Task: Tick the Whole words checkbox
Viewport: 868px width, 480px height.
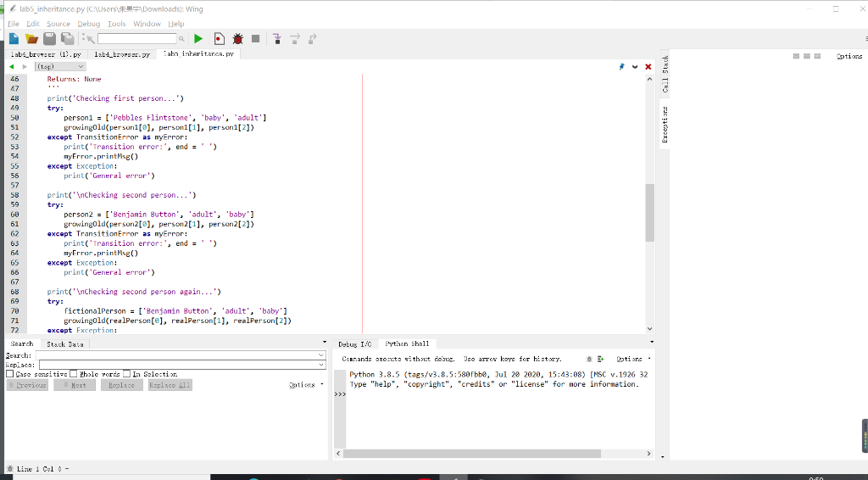Action: [74, 374]
